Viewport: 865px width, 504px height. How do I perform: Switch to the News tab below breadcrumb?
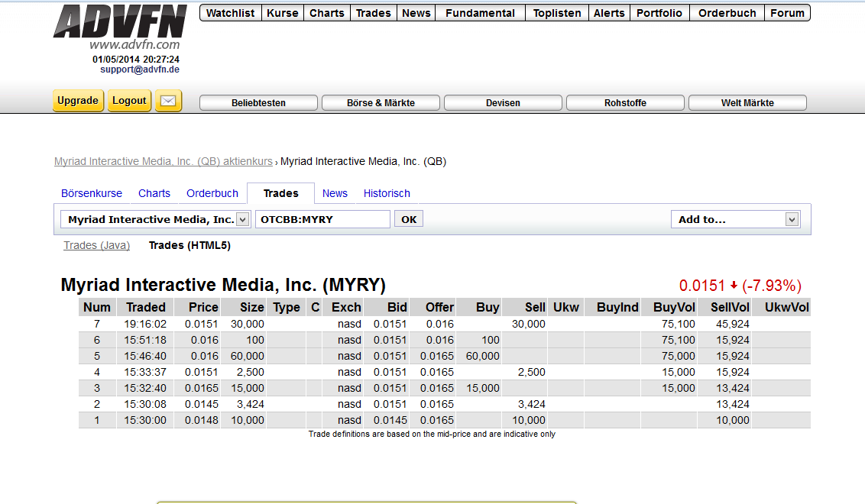(335, 193)
